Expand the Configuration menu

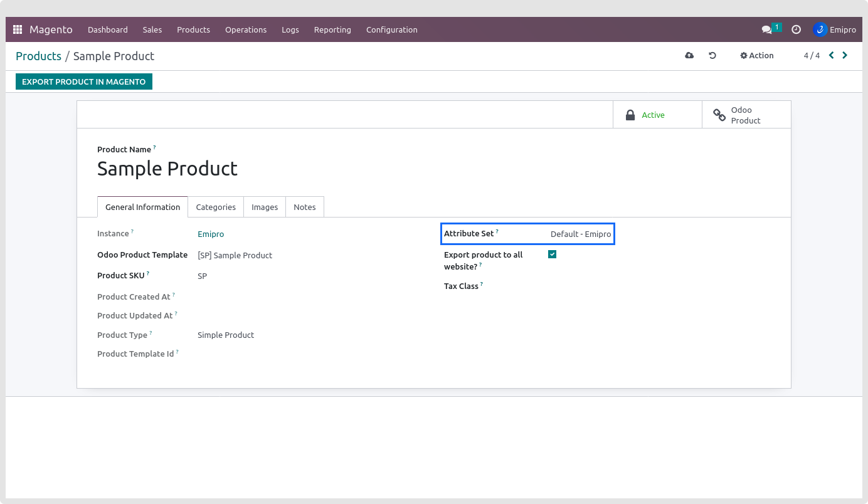391,29
